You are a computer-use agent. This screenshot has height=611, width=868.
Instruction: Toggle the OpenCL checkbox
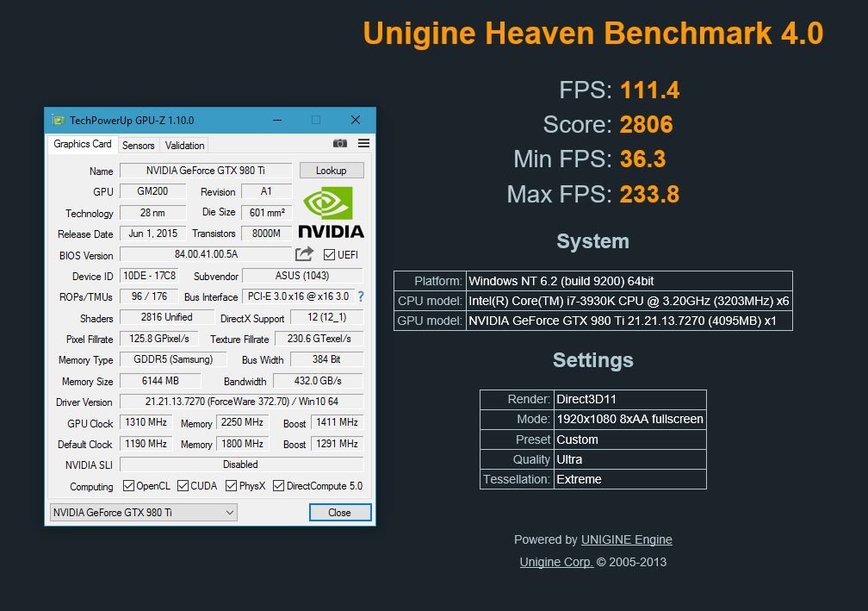point(128,486)
